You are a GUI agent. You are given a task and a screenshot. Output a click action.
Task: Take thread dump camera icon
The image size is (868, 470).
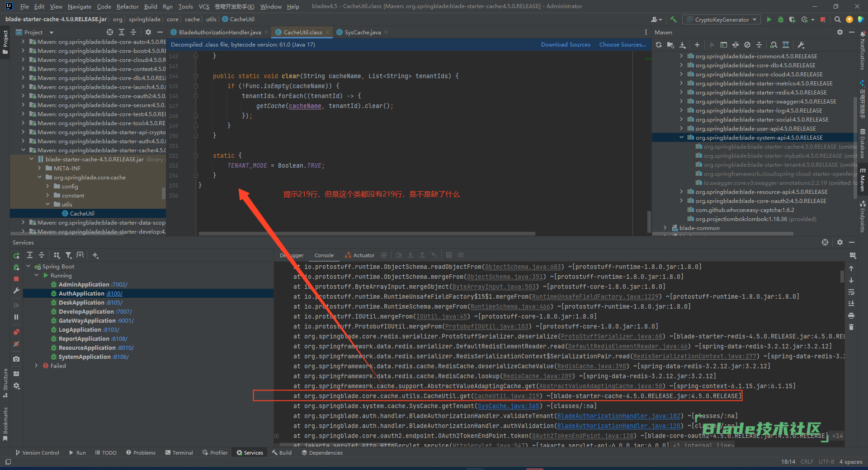[16, 359]
